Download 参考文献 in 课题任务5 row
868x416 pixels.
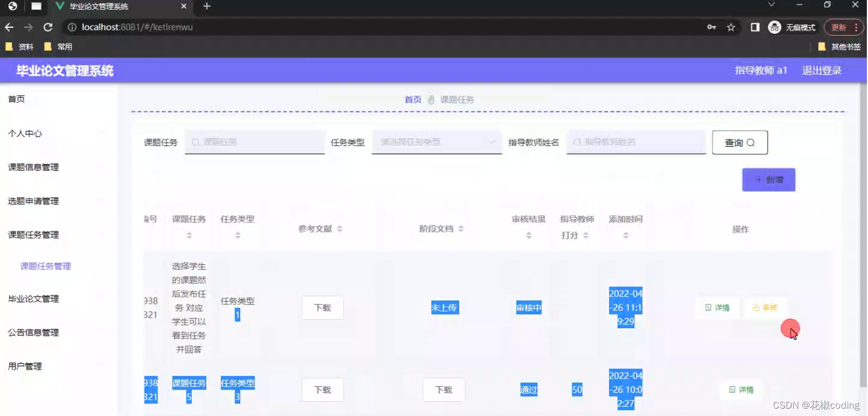click(322, 390)
